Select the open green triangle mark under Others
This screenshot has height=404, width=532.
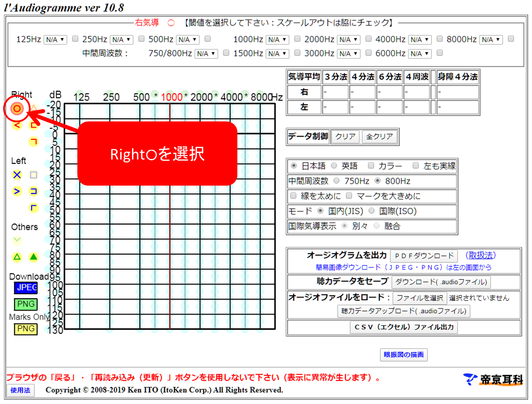(17, 257)
